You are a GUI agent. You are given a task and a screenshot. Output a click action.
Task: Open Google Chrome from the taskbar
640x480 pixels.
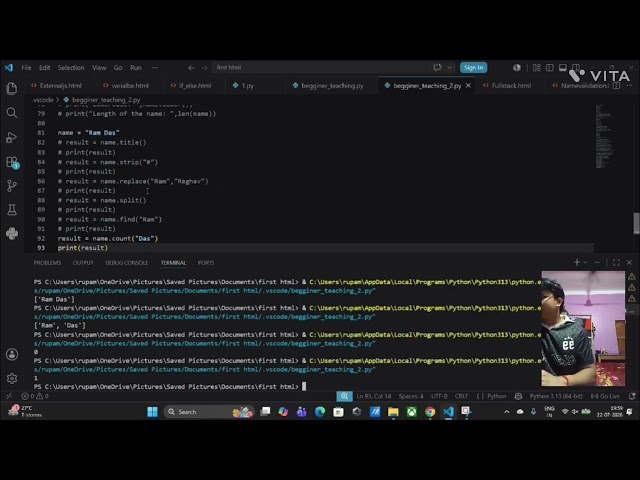click(x=430, y=412)
